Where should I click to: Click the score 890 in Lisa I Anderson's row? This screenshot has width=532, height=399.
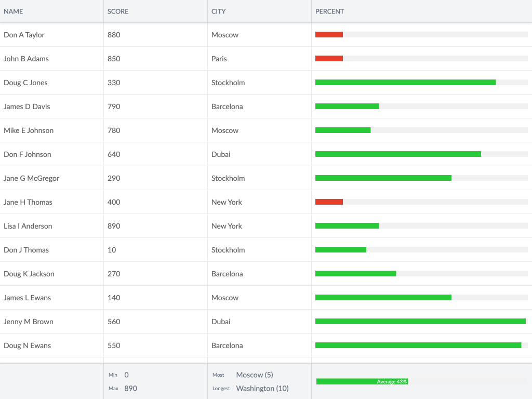click(x=114, y=227)
